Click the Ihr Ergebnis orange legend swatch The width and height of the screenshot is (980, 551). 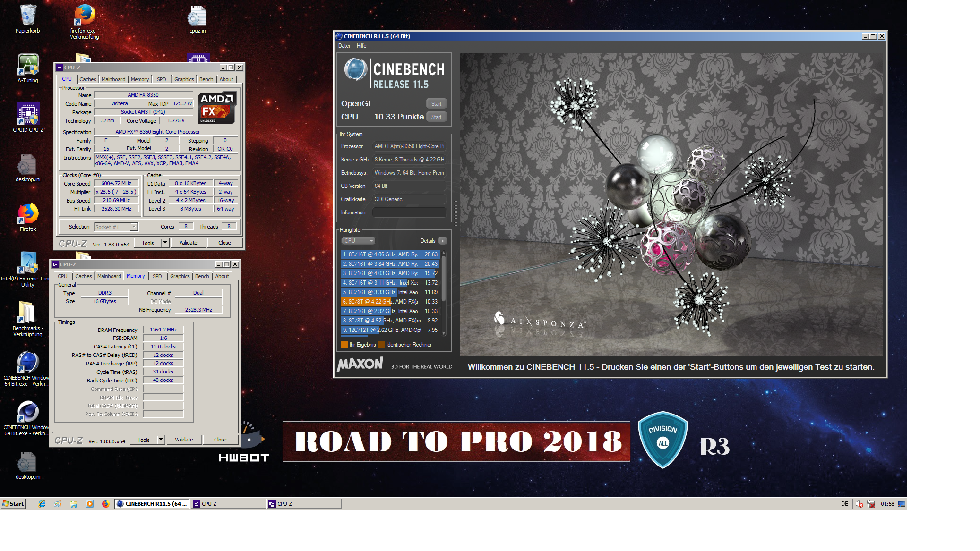point(344,345)
